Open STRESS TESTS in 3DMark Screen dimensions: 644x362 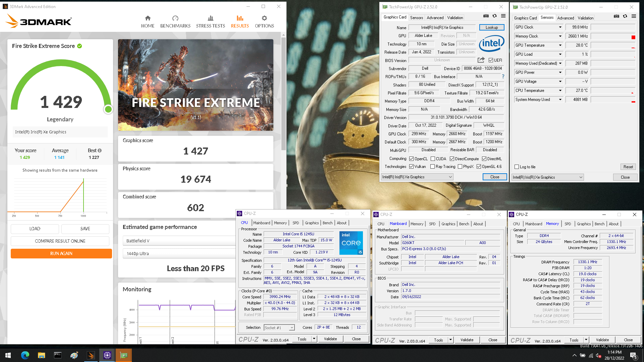210,22
